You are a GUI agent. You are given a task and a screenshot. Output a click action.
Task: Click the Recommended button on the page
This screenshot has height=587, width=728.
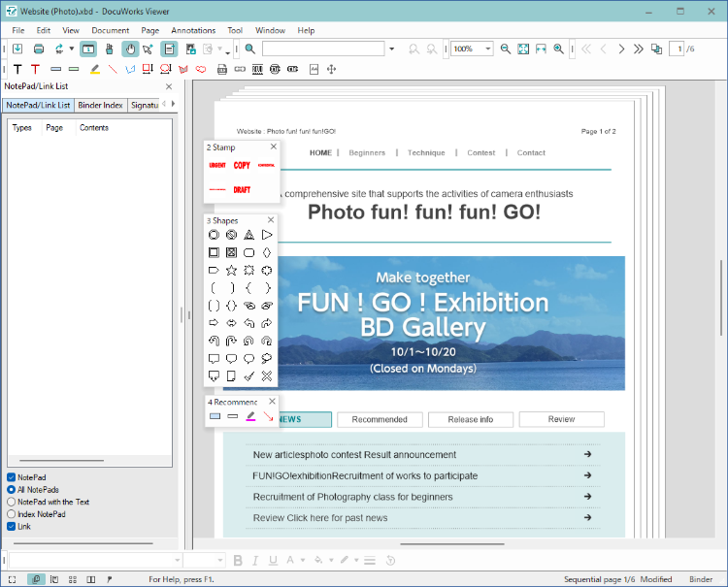(380, 419)
